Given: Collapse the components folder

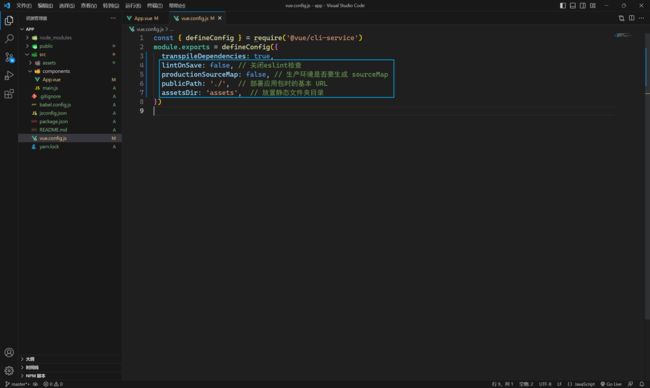Looking at the screenshot, I should click(x=70, y=71).
